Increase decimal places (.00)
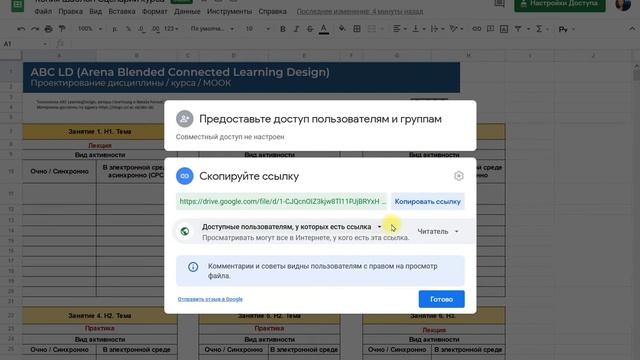This screenshot has width=640, height=360. point(156,29)
